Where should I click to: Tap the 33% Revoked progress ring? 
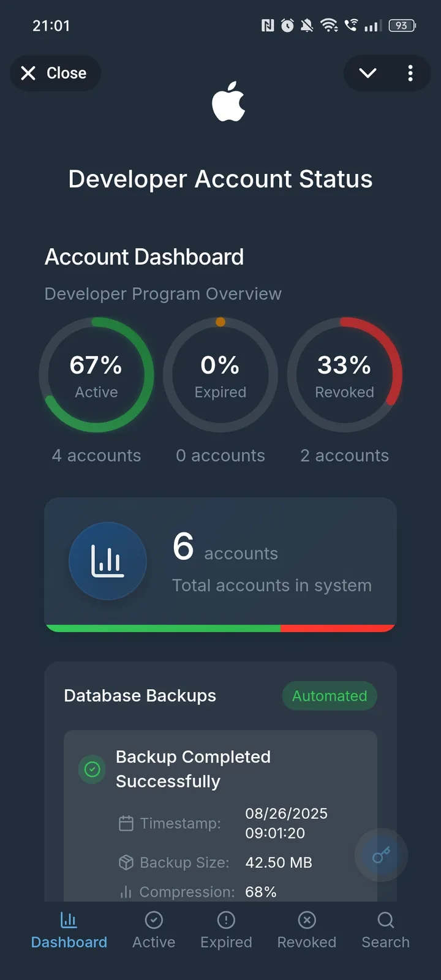(x=344, y=375)
